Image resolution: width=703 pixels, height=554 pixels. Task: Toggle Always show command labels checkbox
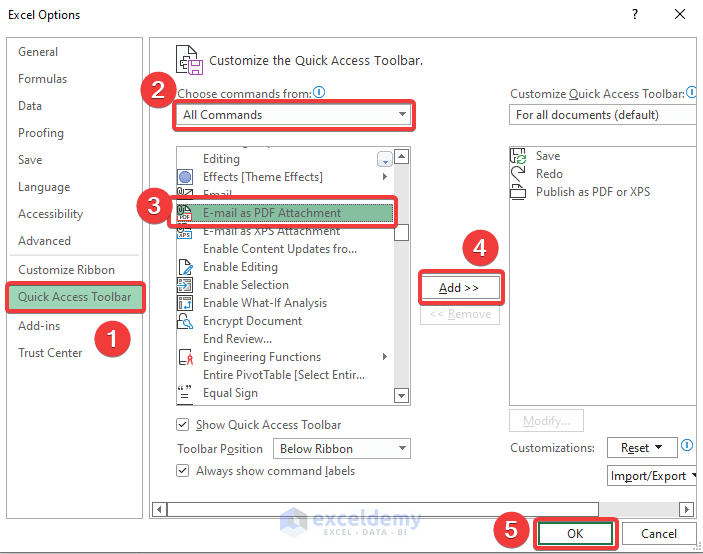pyautogui.click(x=182, y=471)
